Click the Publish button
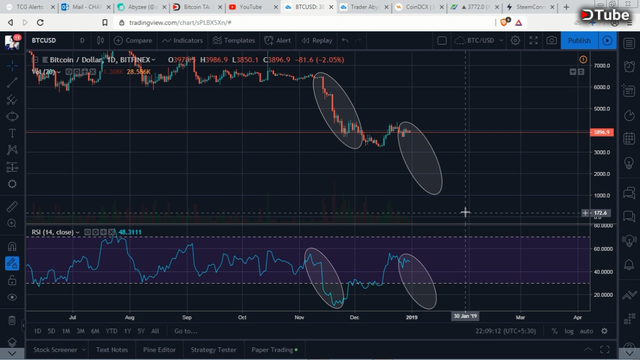 (579, 40)
